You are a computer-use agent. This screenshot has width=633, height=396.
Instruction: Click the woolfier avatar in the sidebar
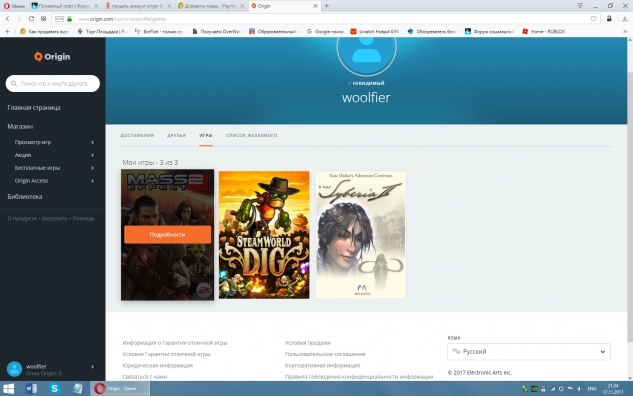tap(14, 369)
